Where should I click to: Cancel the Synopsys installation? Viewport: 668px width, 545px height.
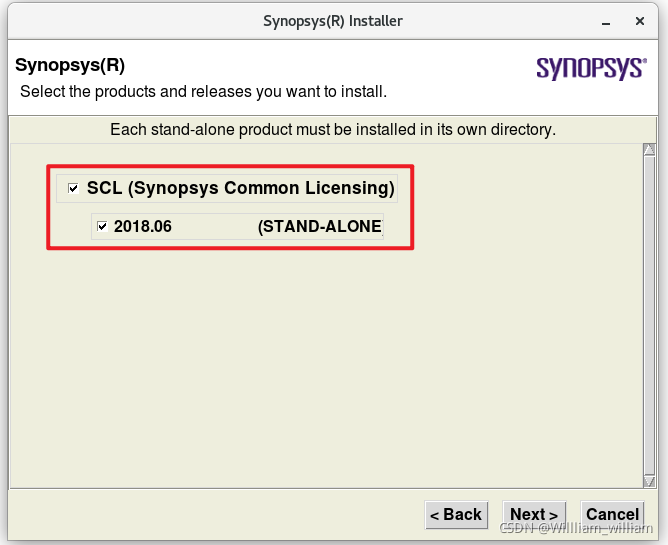tap(612, 514)
